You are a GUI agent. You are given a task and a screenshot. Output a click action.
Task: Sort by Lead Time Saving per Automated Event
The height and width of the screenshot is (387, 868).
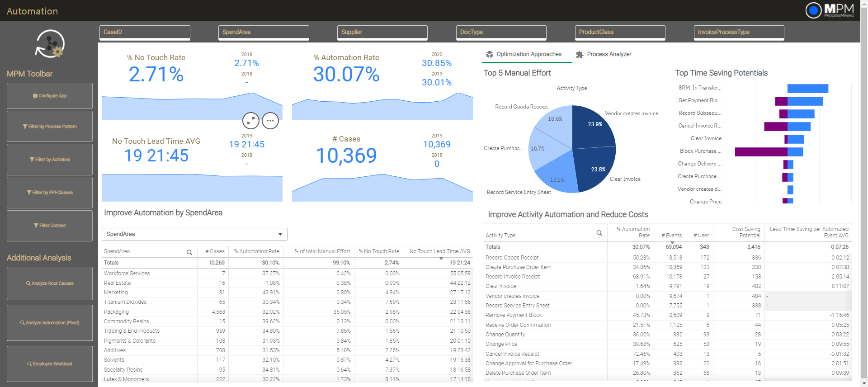point(808,232)
